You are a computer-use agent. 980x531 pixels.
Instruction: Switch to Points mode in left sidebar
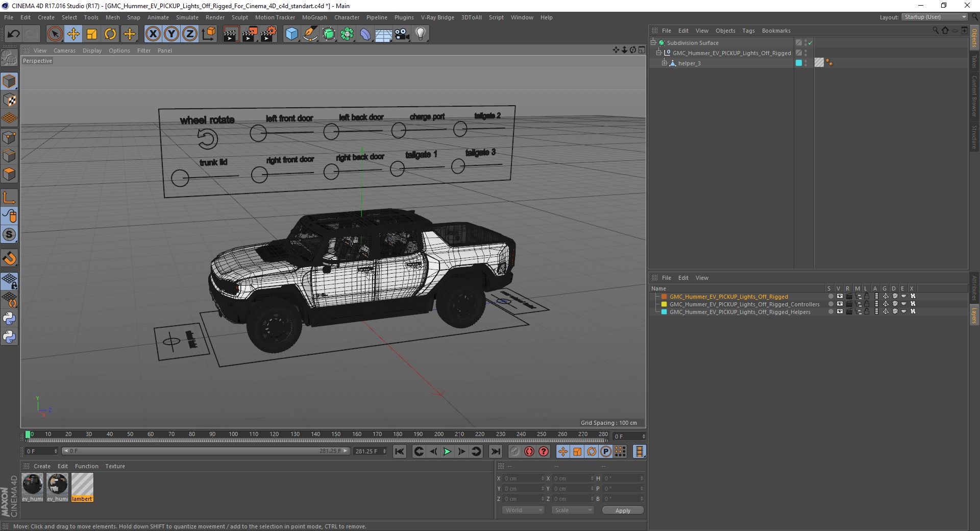coord(9,137)
